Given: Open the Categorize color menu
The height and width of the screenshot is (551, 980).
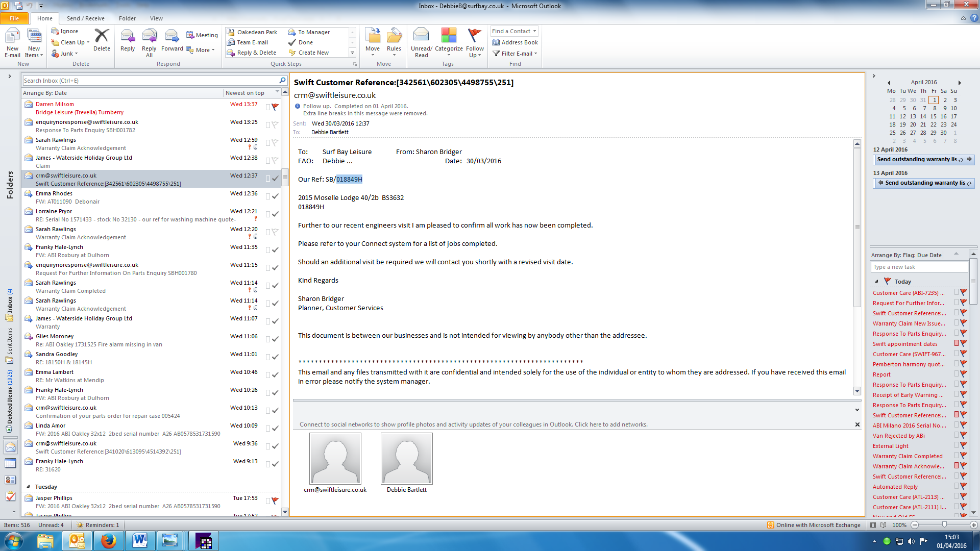Looking at the screenshot, I should pos(449,42).
